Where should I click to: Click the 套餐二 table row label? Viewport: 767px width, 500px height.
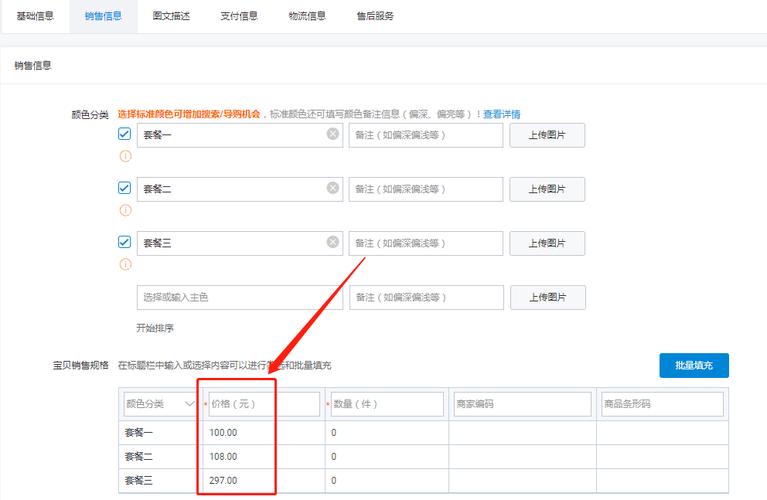[138, 456]
